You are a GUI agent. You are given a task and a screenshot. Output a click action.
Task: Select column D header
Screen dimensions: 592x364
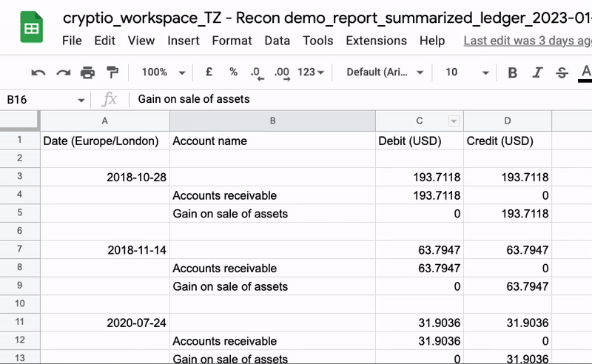pyautogui.click(x=508, y=121)
